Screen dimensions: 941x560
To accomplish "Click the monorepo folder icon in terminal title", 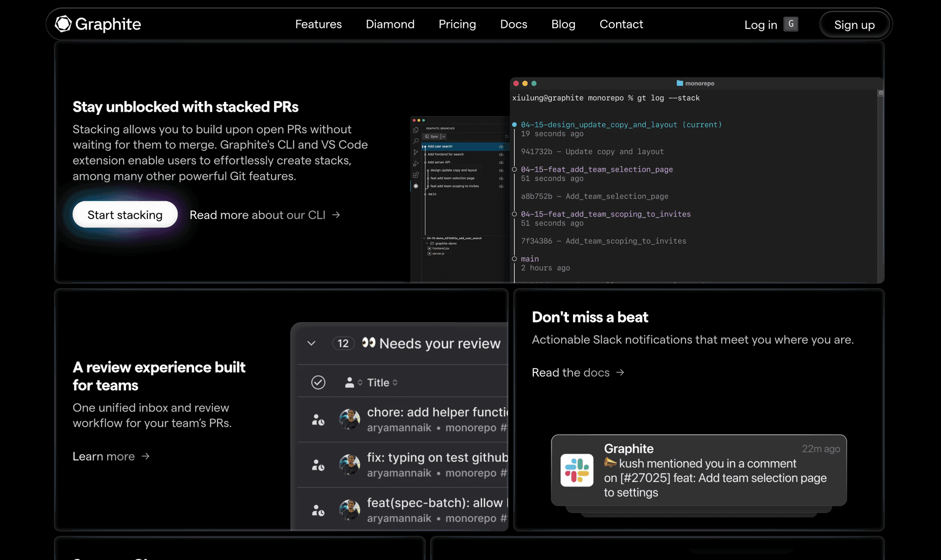I will coord(679,83).
